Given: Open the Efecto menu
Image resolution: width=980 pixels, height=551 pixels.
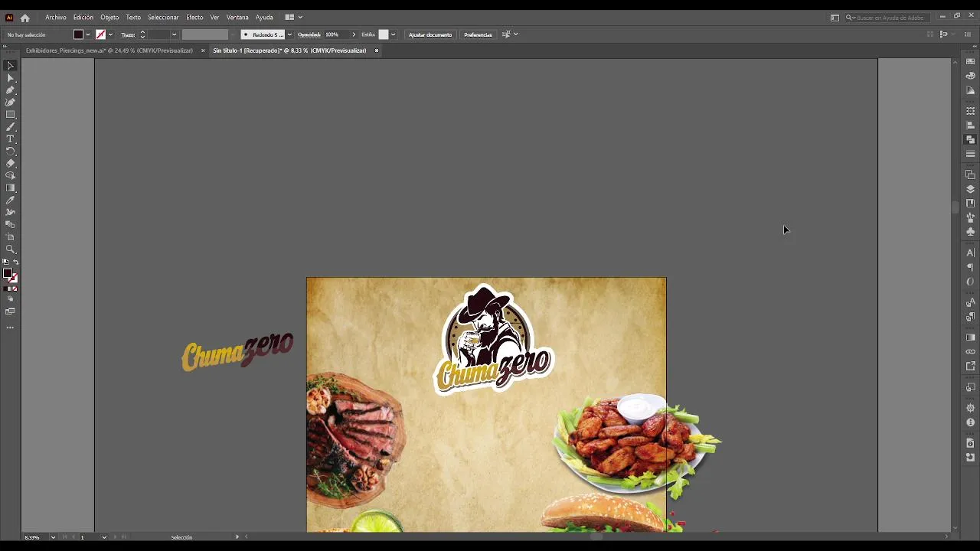Looking at the screenshot, I should point(194,18).
